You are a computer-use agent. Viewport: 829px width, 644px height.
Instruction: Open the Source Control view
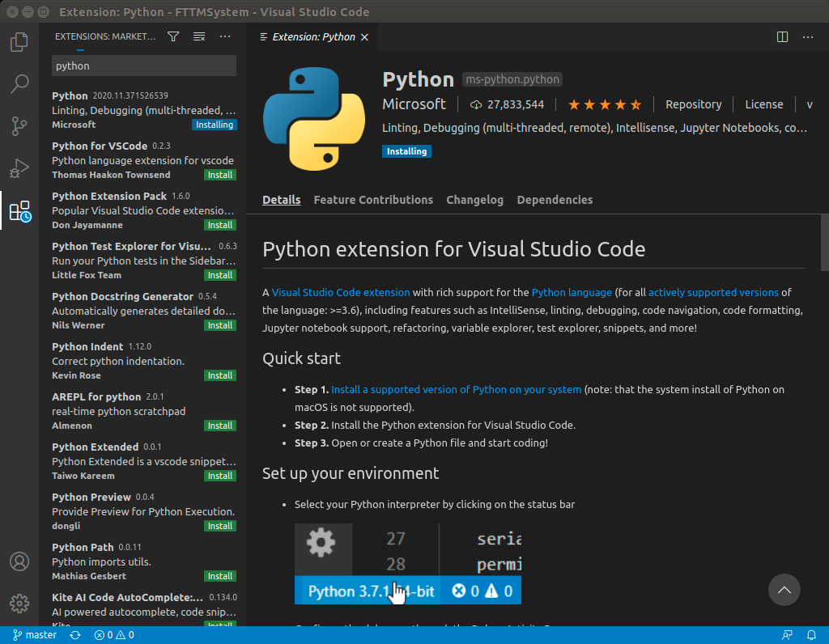coord(19,125)
